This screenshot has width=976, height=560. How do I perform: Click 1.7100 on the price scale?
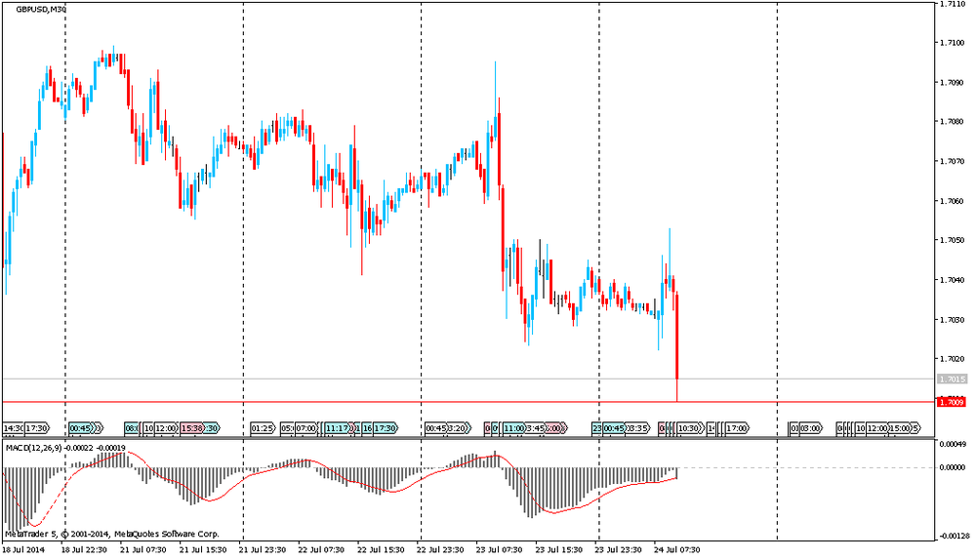(x=952, y=42)
